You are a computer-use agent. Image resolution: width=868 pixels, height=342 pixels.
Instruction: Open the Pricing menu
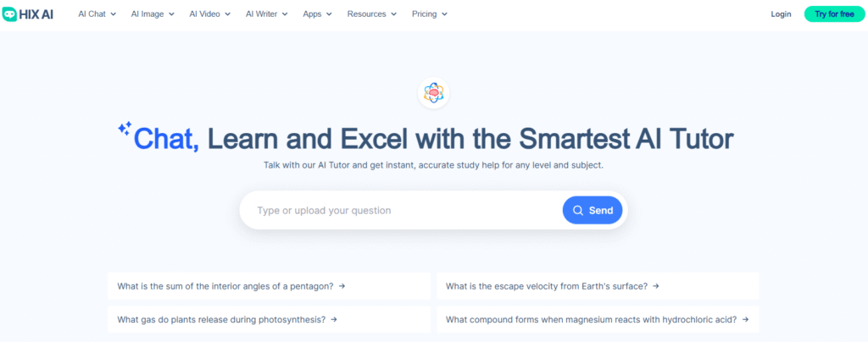[x=429, y=14]
